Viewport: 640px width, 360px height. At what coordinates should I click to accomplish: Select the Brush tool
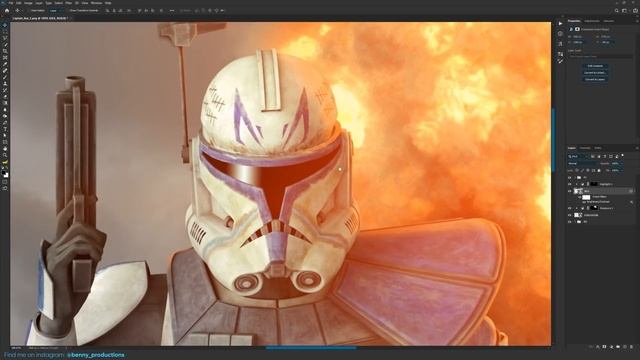pyautogui.click(x=5, y=77)
